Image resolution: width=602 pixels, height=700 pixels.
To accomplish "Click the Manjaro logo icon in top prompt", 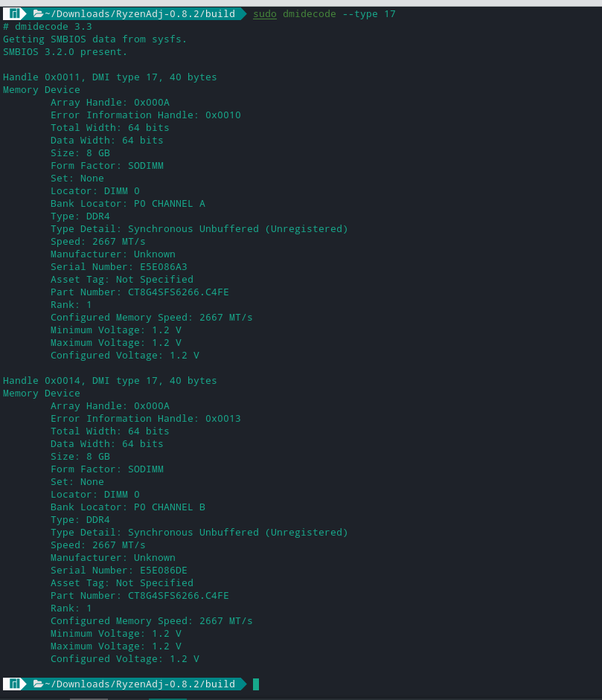I will click(14, 14).
